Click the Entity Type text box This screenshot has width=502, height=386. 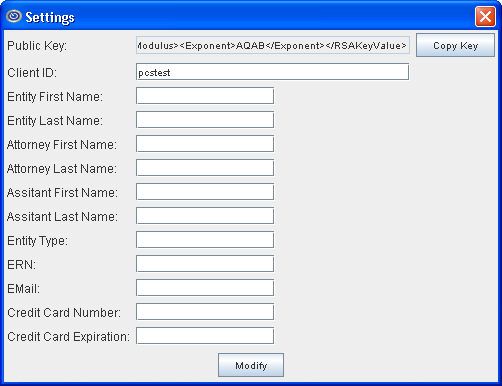205,240
